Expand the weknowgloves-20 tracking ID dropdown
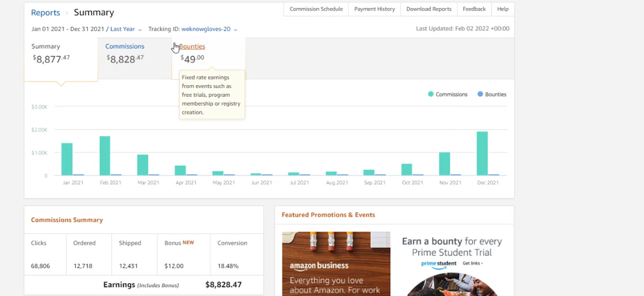The width and height of the screenshot is (644, 296). pyautogui.click(x=209, y=29)
